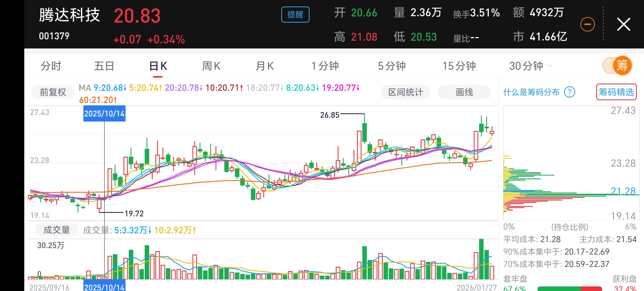Open the 5分钟 chart tab
The height and width of the screenshot is (291, 644).
point(392,66)
